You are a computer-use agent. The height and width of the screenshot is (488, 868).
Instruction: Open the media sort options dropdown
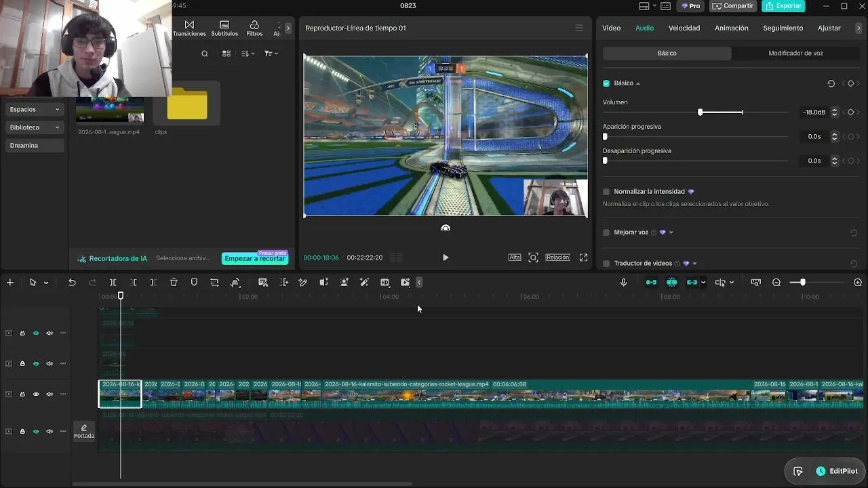coord(248,54)
